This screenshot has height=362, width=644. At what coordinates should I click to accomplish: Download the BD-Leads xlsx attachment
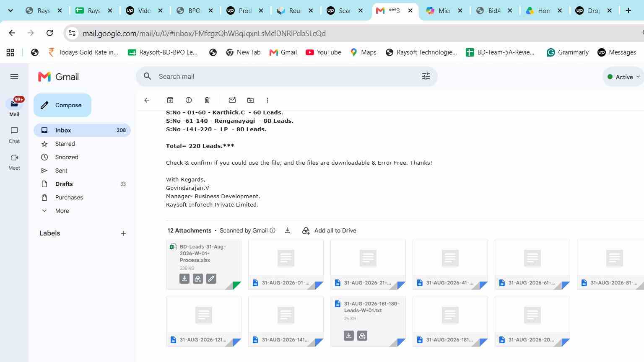[x=184, y=279]
